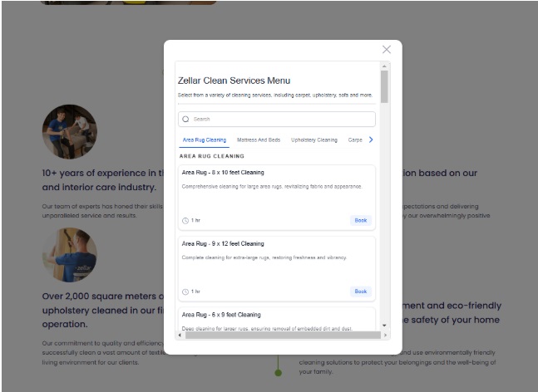
Task: Click the horizontal scrollbar thumb
Action: click(283, 336)
